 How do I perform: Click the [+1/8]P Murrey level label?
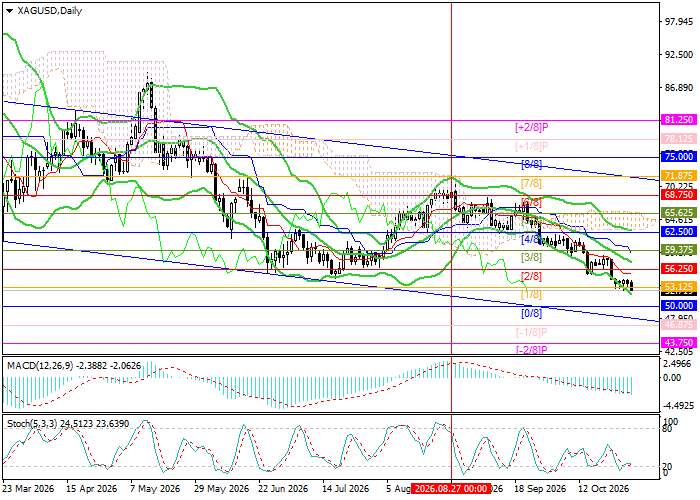pyautogui.click(x=531, y=146)
